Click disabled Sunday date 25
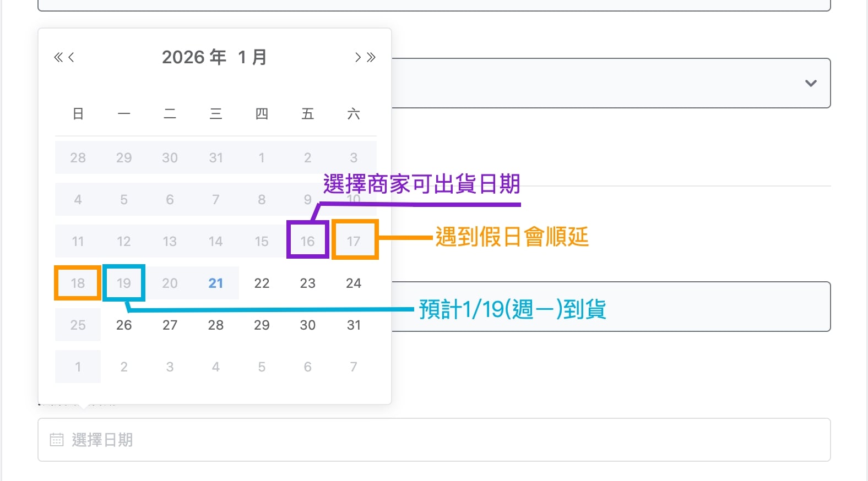 pos(78,325)
